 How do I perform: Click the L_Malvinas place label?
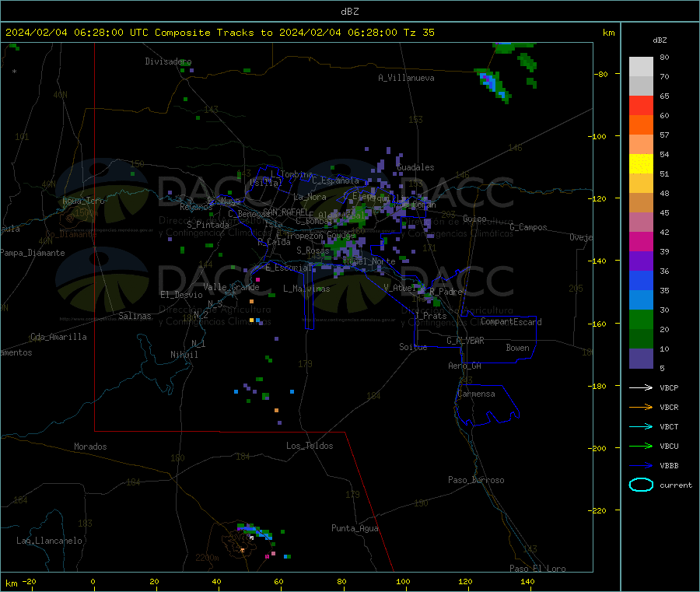[306, 289]
